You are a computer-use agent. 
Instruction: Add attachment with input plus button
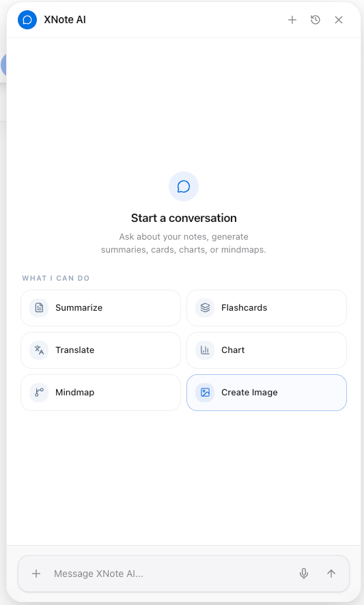[36, 574]
